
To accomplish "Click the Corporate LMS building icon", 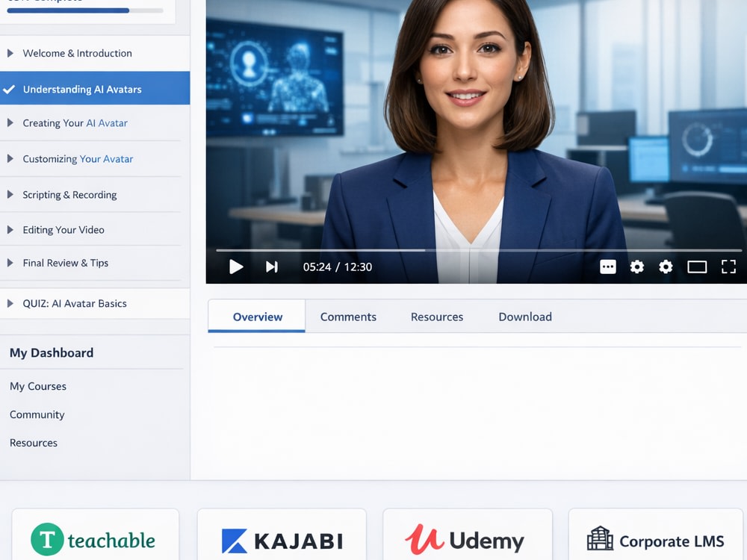I will (x=600, y=538).
